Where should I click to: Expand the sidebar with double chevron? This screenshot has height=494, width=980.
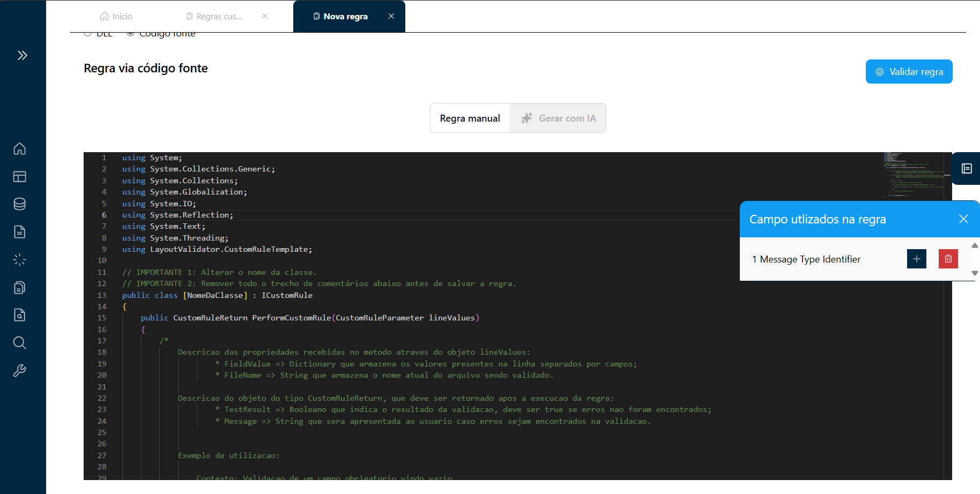[x=22, y=55]
